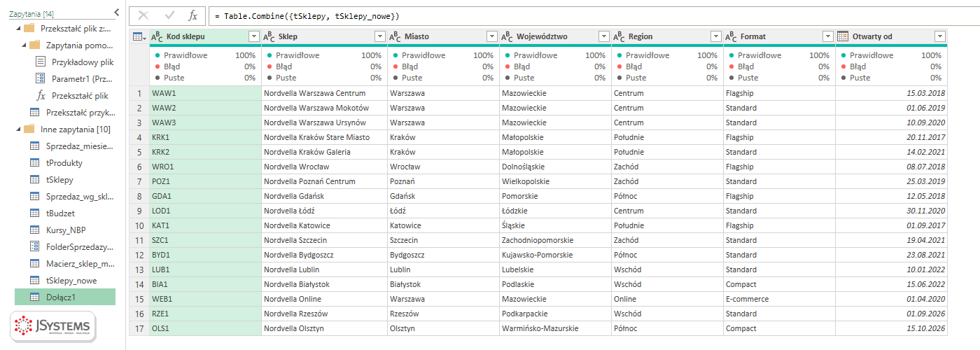Click the icon next to FolderSprzedazy query
980x350 pixels.
[34, 246]
